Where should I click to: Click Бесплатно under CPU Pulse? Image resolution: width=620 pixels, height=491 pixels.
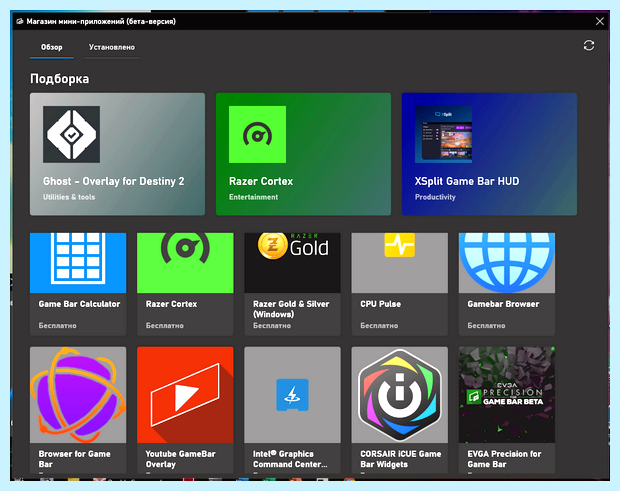[379, 326]
